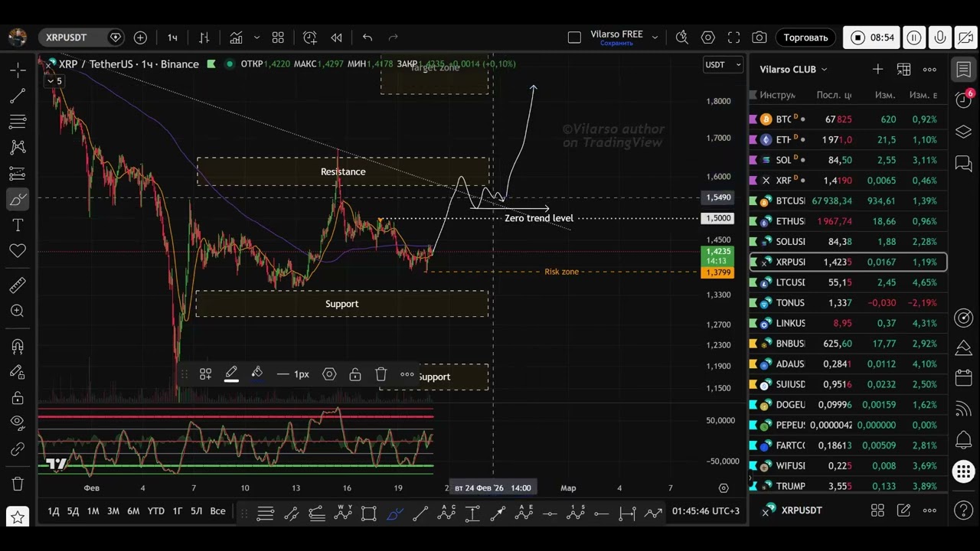Open the object tree layers icon

tap(964, 132)
